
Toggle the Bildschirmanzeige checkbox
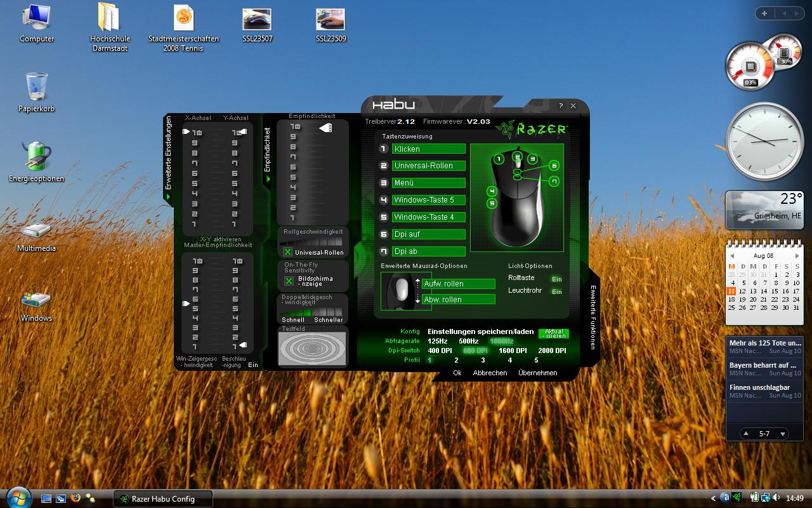click(289, 281)
